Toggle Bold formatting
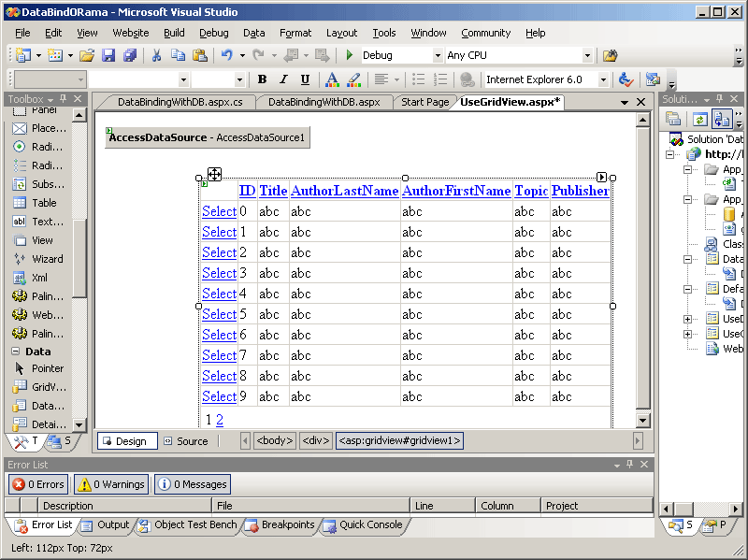748x560 pixels. click(262, 79)
